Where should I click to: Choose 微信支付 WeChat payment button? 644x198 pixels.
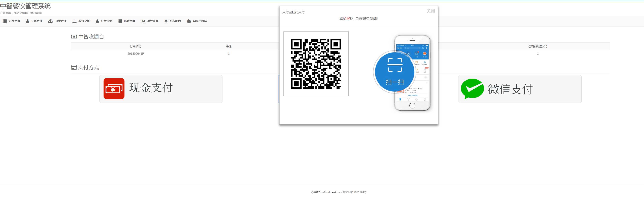click(x=520, y=89)
